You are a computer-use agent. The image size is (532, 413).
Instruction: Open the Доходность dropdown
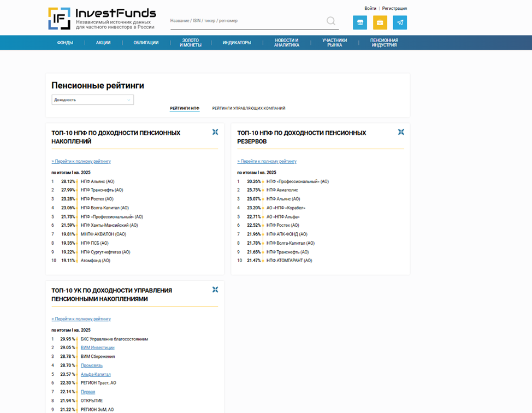pyautogui.click(x=93, y=100)
